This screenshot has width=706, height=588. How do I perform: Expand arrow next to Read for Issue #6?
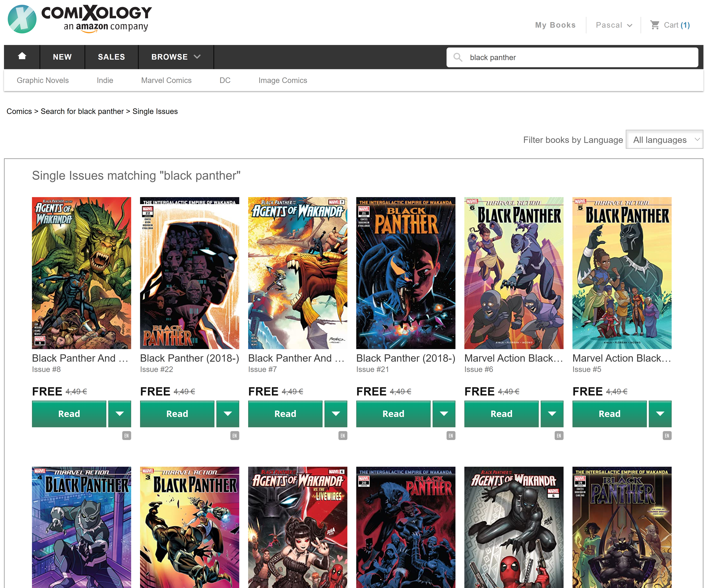point(552,414)
